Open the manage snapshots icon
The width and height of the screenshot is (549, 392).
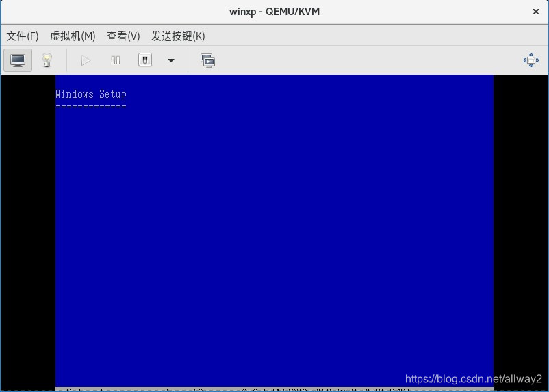(x=208, y=60)
